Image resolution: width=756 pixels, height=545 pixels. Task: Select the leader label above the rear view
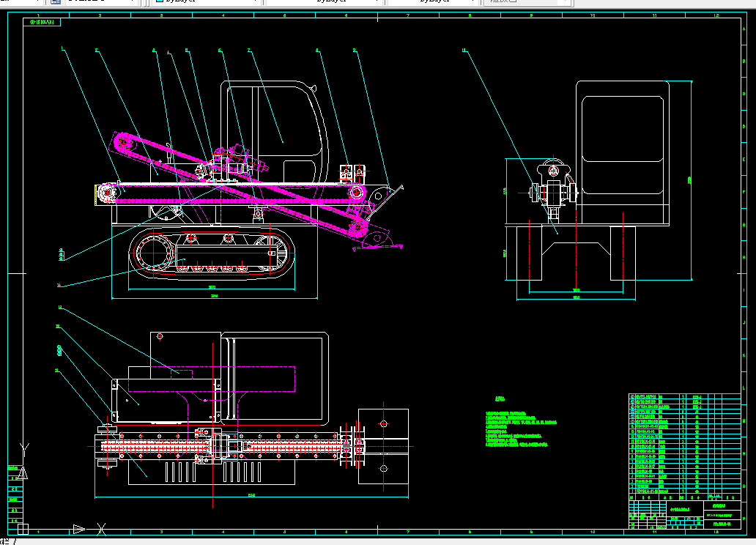tap(464, 50)
